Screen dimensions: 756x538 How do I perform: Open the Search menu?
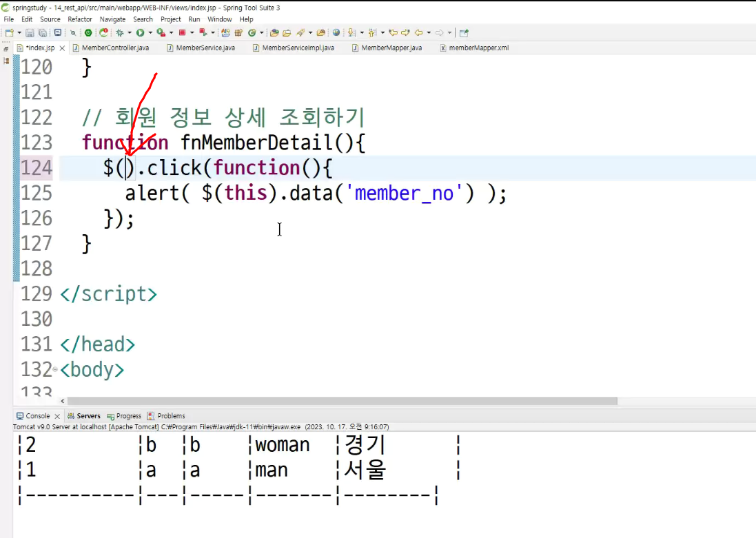(143, 19)
